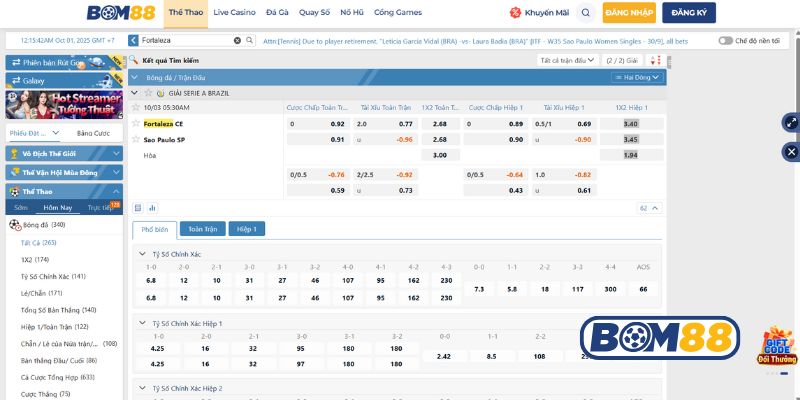Switch to the Toàn Trận tab
The width and height of the screenshot is (800, 400).
click(x=202, y=229)
